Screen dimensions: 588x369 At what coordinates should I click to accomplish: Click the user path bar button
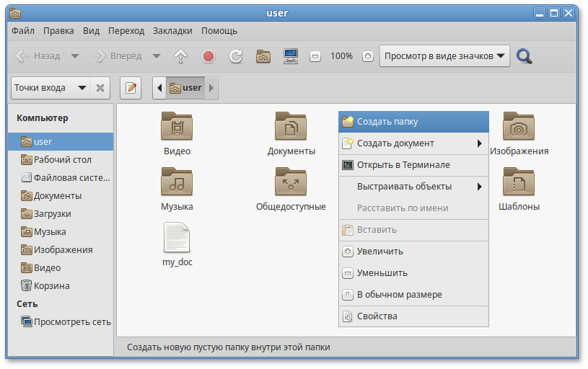[x=185, y=88]
